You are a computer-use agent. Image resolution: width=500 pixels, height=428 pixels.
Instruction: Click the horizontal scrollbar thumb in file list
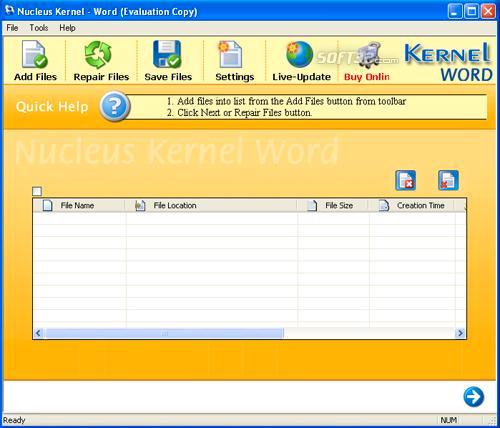pyautogui.click(x=164, y=333)
